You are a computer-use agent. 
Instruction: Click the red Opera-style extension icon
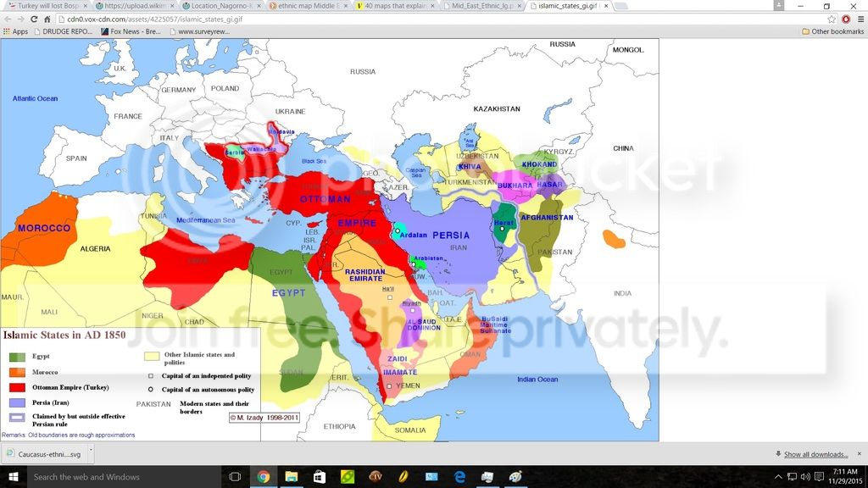846,19
